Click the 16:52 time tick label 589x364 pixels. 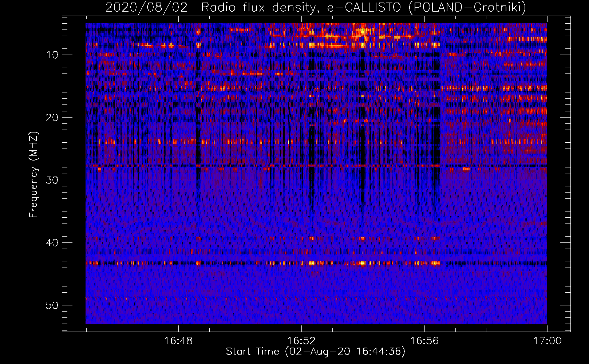click(301, 341)
